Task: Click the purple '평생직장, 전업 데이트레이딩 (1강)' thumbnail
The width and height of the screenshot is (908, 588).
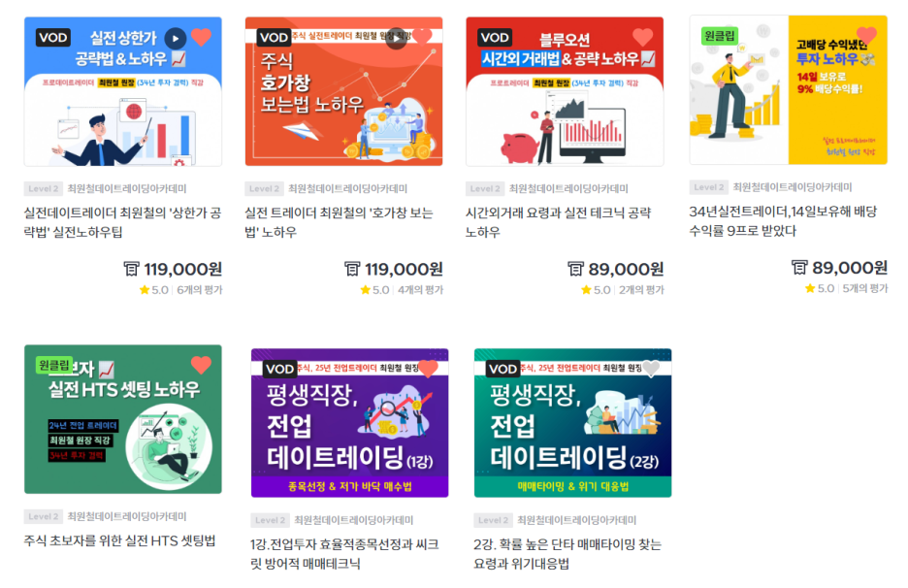Action: point(350,423)
